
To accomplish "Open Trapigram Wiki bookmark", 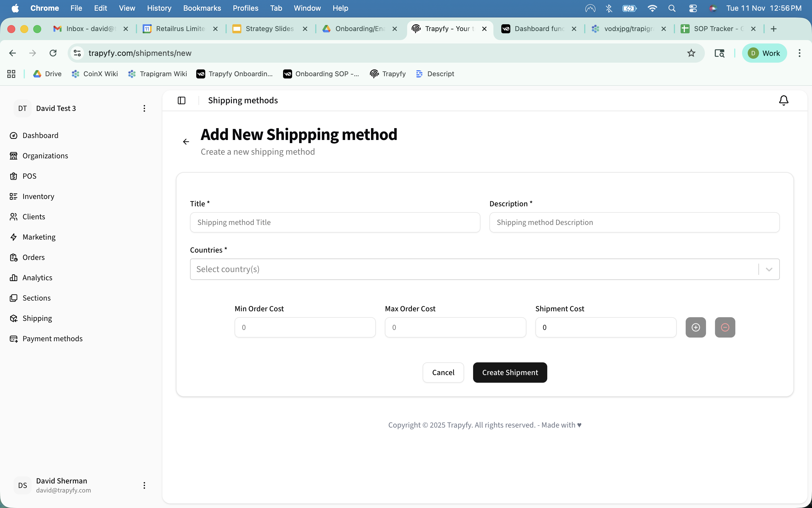I will (157, 74).
